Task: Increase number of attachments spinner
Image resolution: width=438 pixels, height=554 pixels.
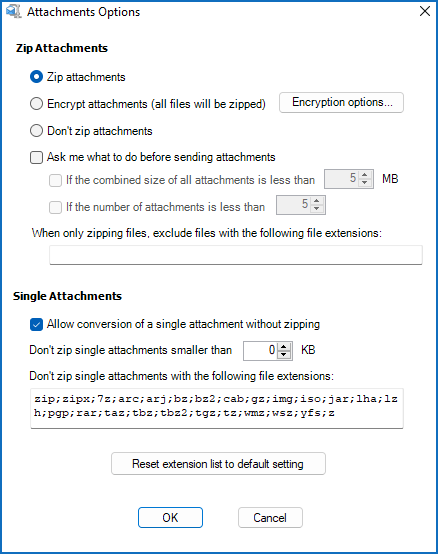Action: [317, 201]
